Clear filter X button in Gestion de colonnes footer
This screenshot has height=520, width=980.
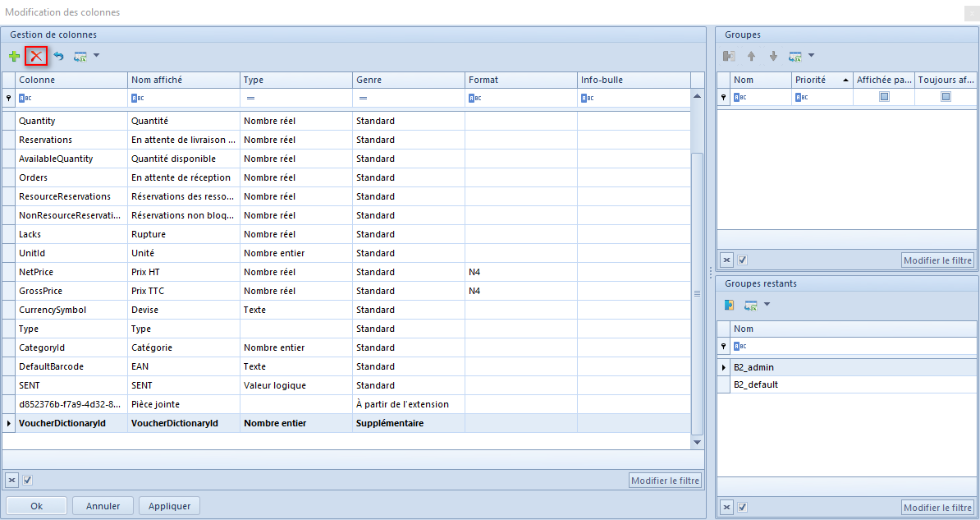pyautogui.click(x=11, y=480)
